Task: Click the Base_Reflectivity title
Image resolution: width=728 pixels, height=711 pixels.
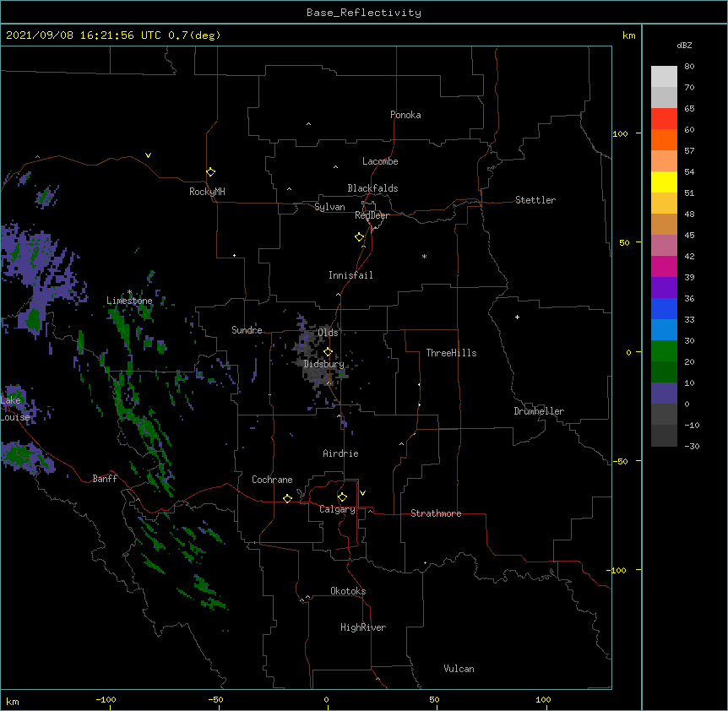Action: pyautogui.click(x=364, y=13)
